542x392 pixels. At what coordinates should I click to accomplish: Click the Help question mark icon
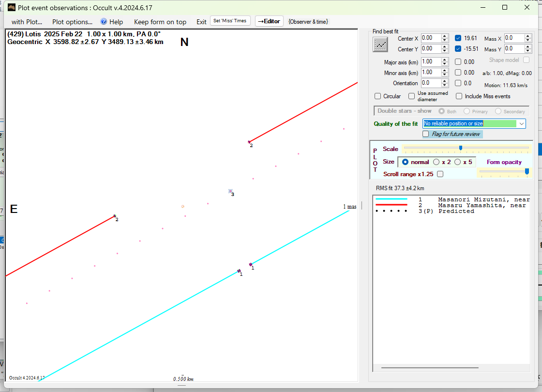[104, 22]
